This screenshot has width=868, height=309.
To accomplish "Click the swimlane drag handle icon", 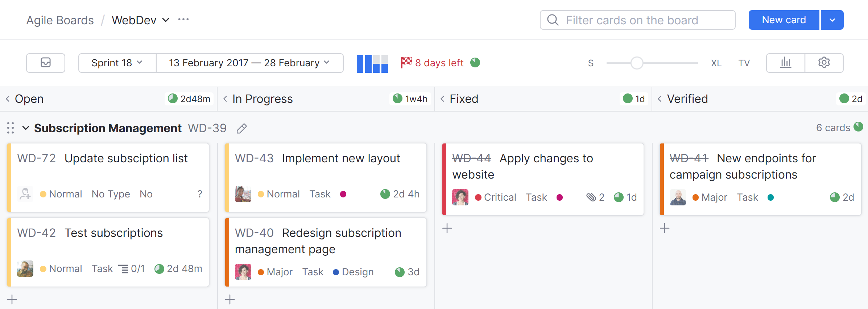I will [11, 128].
